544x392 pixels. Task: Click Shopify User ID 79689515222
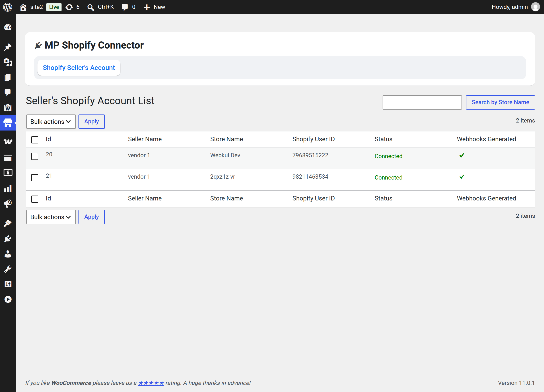coord(310,155)
